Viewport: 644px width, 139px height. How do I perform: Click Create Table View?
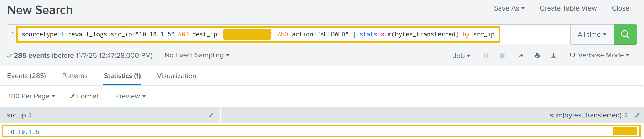click(568, 8)
